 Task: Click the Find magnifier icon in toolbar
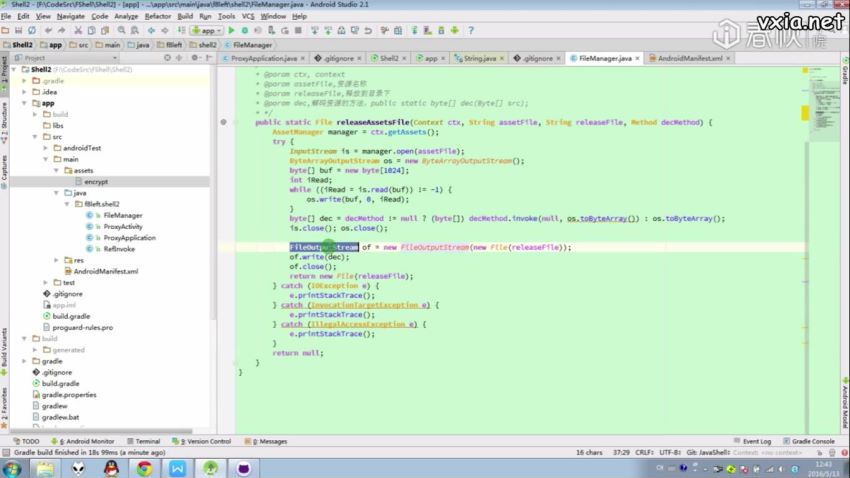coord(120,31)
